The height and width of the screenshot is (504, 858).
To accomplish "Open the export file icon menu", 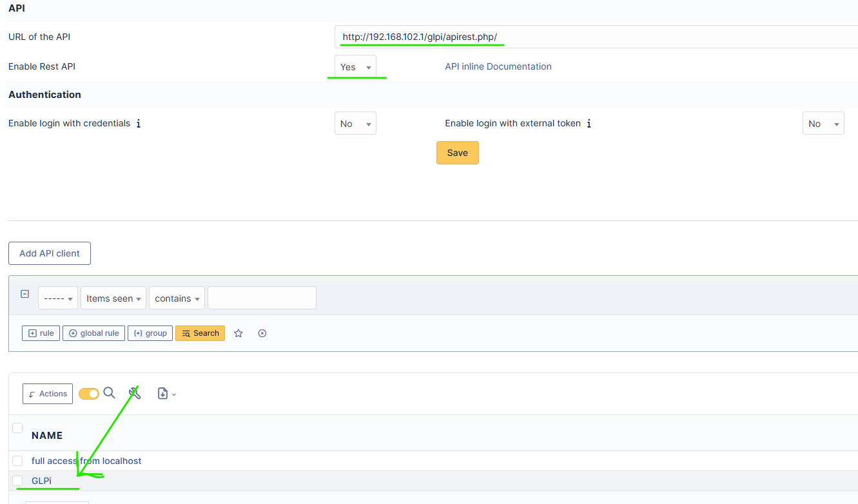I will [x=166, y=393].
